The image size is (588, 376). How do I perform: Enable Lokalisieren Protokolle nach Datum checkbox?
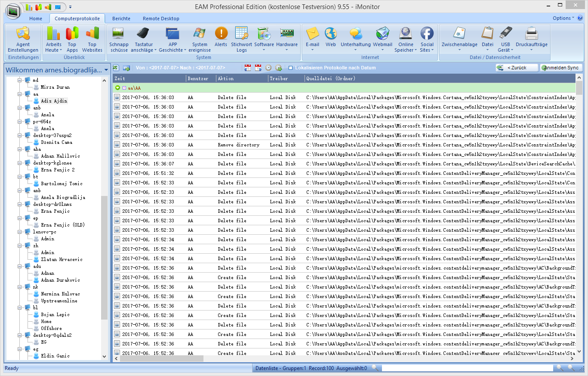291,68
